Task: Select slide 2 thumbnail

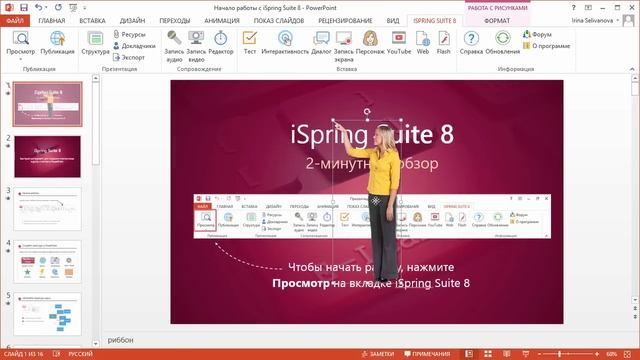Action: [47, 156]
